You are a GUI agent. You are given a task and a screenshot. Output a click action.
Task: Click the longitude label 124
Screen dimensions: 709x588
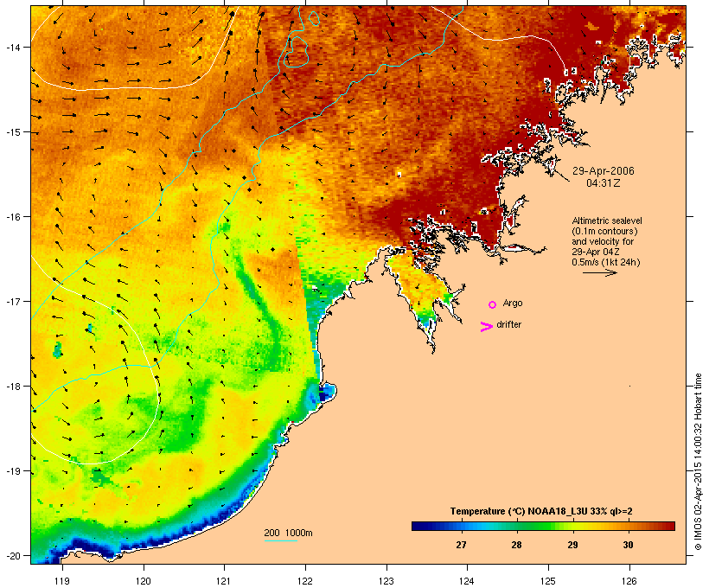467,581
